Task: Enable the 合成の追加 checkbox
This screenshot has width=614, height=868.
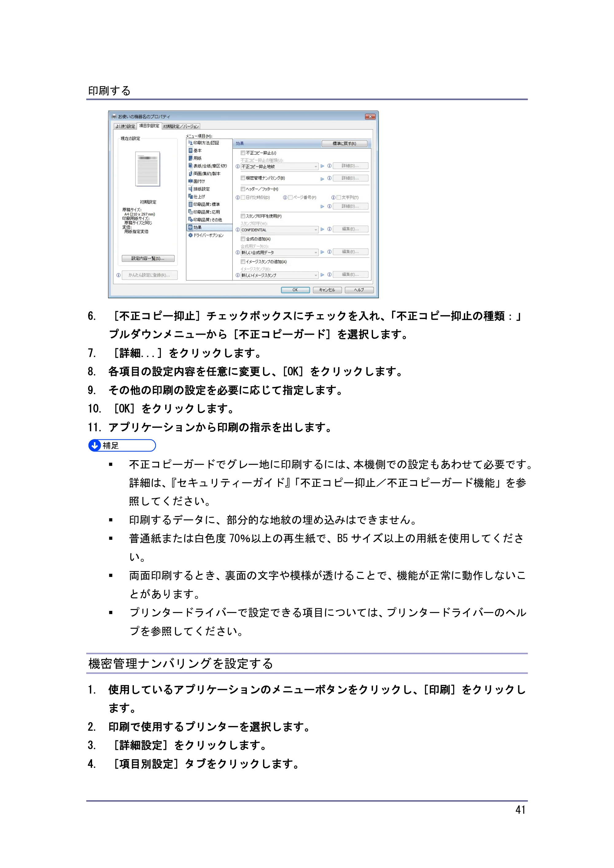Action: [x=243, y=238]
